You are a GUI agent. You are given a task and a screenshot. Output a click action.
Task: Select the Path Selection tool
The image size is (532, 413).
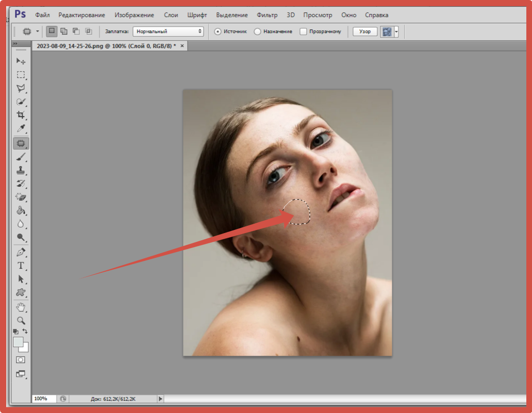[x=21, y=279]
